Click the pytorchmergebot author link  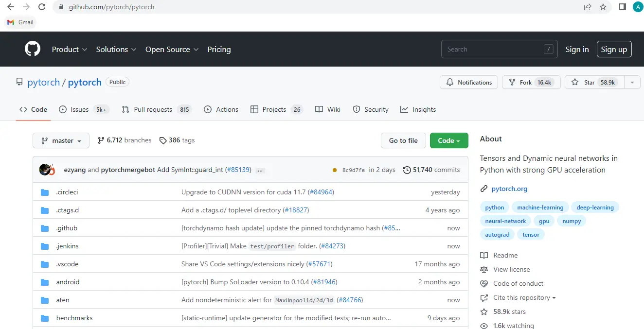128,170
